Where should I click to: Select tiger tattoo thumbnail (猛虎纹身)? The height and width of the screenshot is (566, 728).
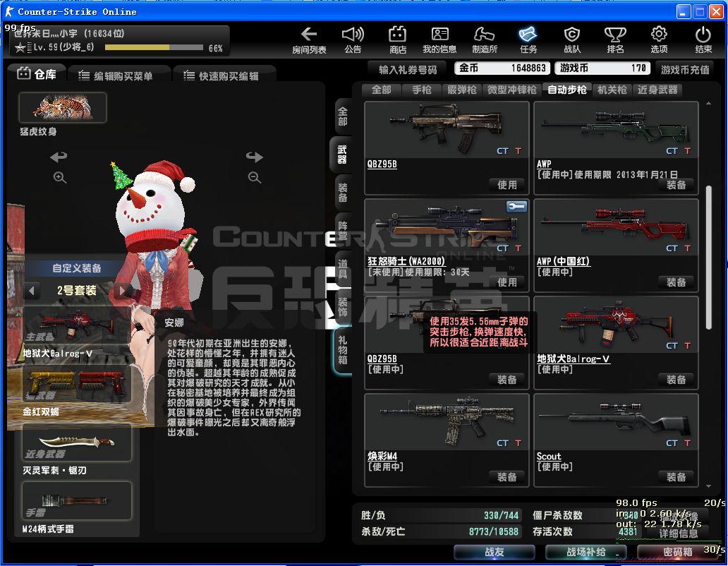point(63,108)
